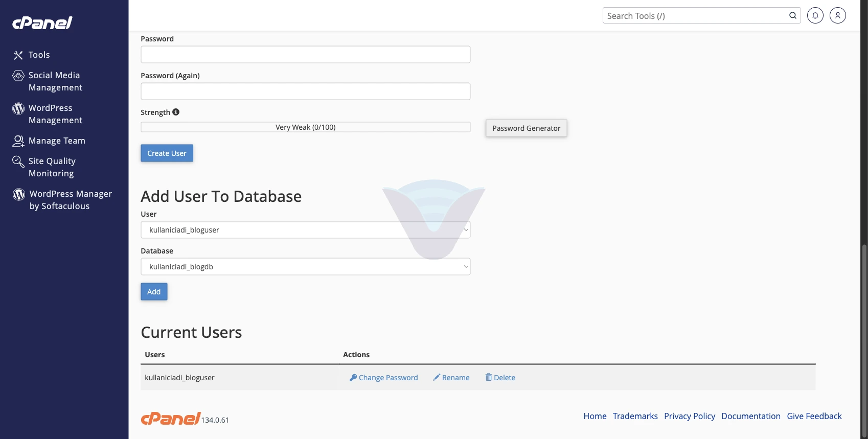Open the Home footer link

tap(595, 416)
